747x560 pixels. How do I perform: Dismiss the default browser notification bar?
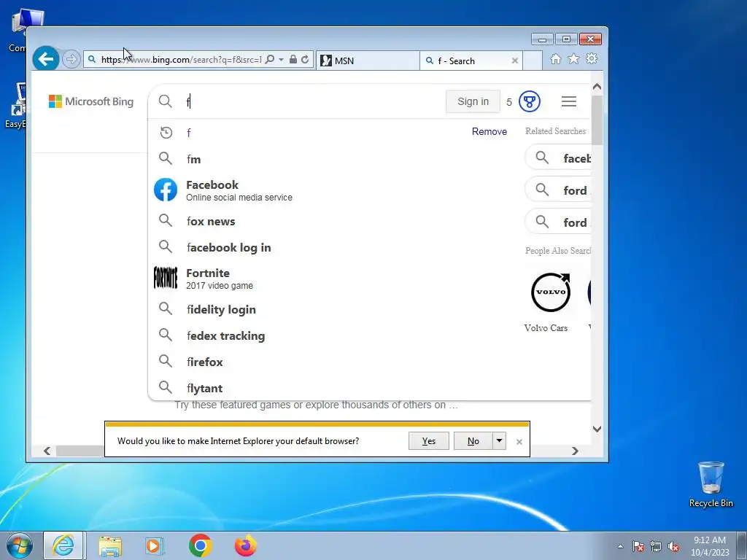pos(519,442)
